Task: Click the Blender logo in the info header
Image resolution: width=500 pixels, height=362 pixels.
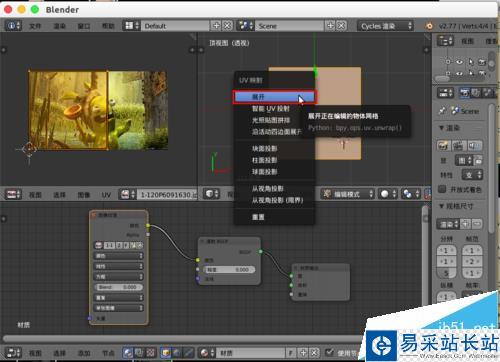Action: coord(429,26)
